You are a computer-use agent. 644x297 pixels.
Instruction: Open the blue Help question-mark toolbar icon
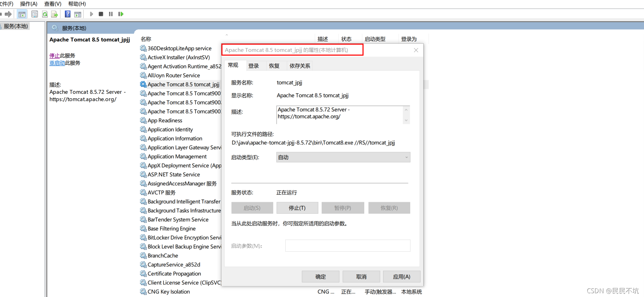(68, 14)
